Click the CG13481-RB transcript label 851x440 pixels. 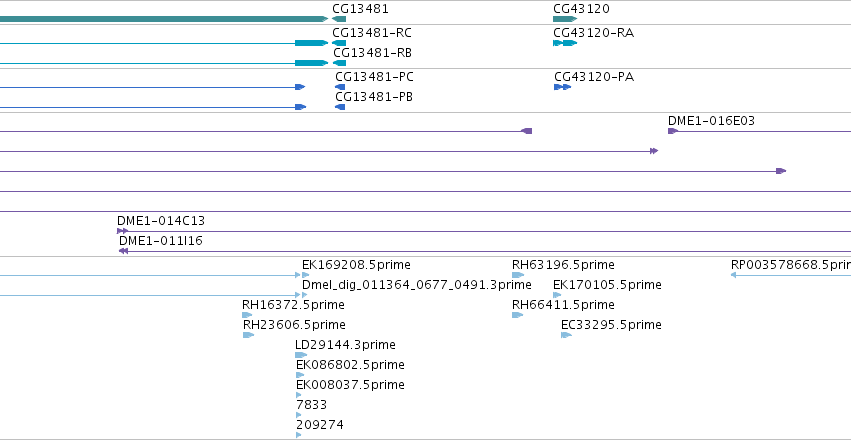click(x=372, y=53)
